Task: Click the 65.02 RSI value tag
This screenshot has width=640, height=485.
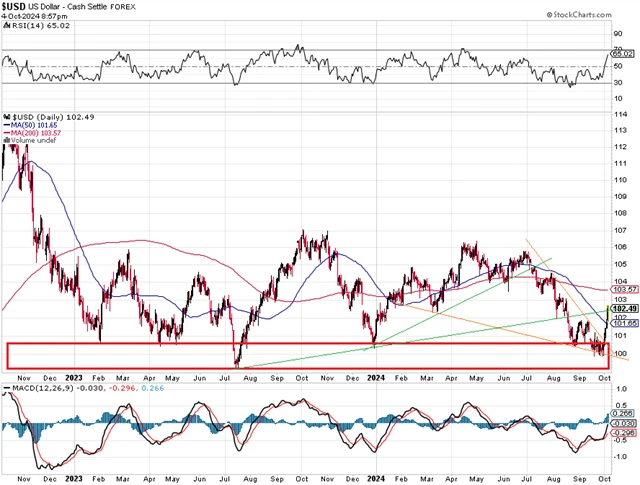Action: pos(626,50)
